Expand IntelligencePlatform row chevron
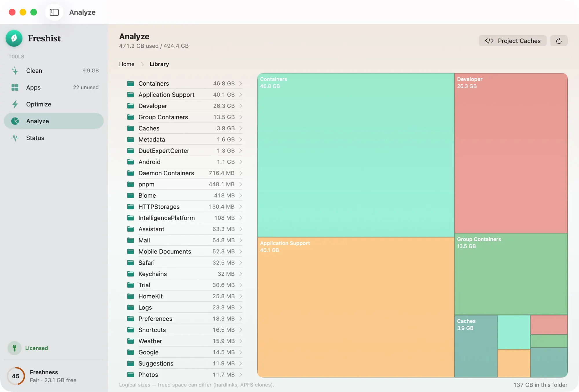 click(241, 218)
